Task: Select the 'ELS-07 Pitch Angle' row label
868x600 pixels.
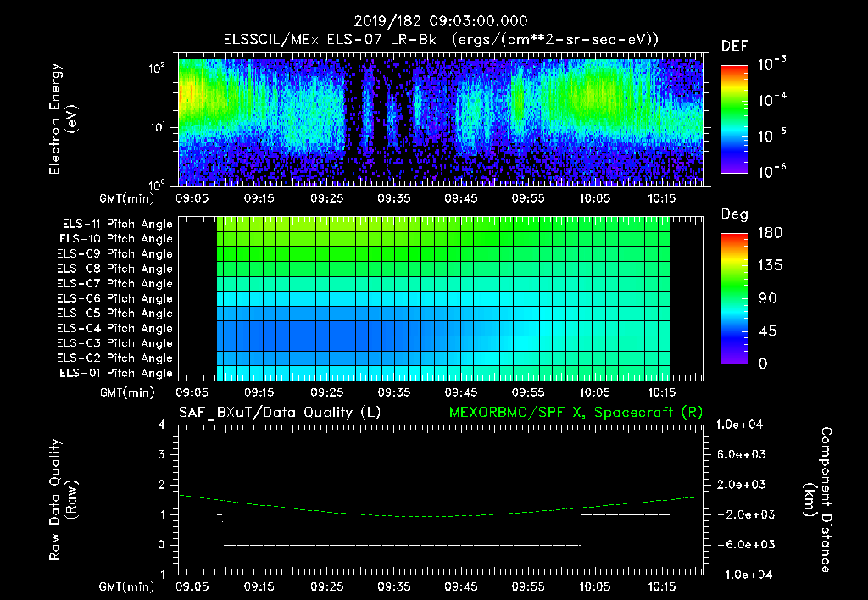Action: click(x=114, y=283)
